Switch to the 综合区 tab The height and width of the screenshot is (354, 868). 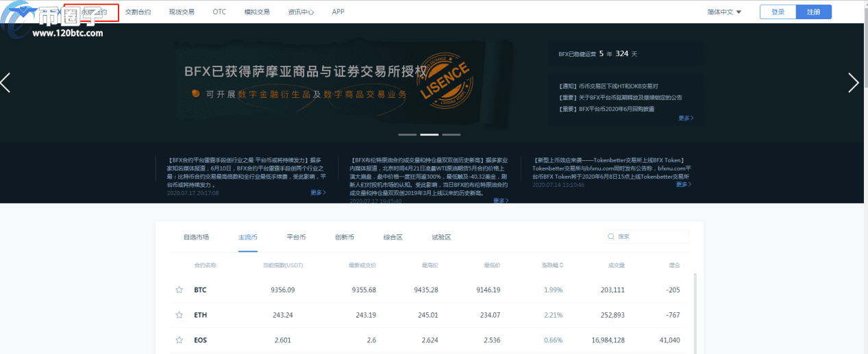point(393,237)
